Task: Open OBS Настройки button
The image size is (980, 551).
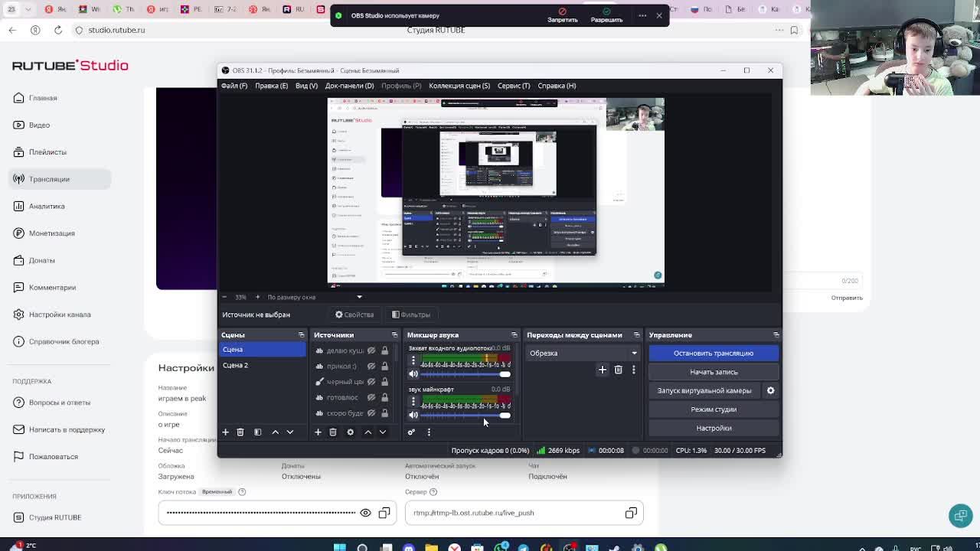Action: point(714,428)
